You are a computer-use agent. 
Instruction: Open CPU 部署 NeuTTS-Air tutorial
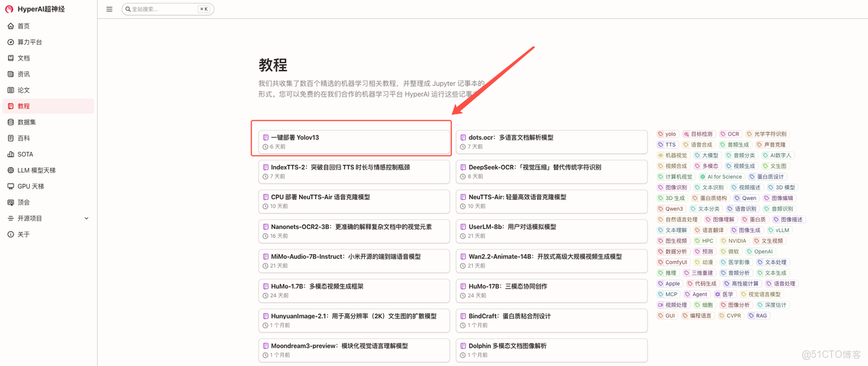(354, 201)
